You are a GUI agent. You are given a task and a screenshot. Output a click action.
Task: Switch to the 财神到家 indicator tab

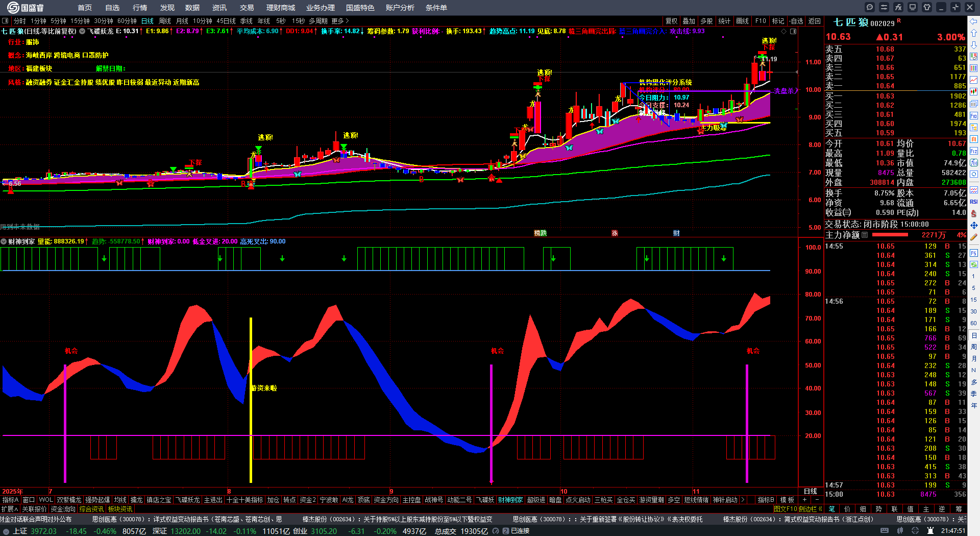[510, 500]
